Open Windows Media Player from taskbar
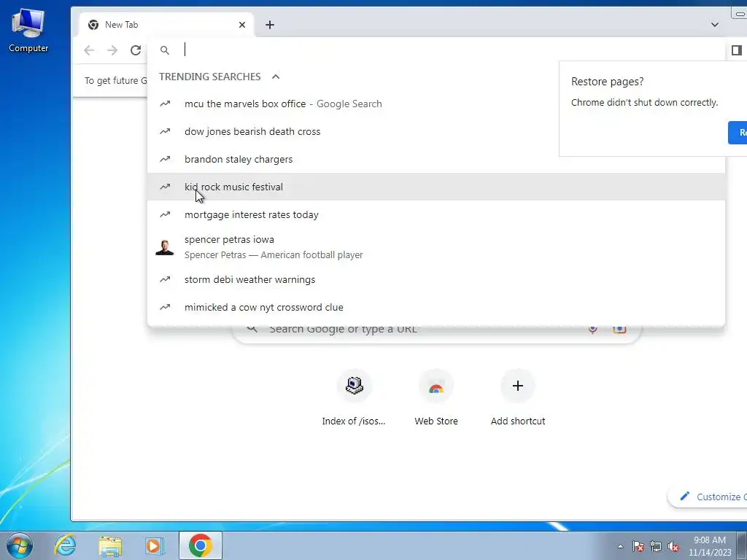The image size is (747, 560). tap(154, 545)
